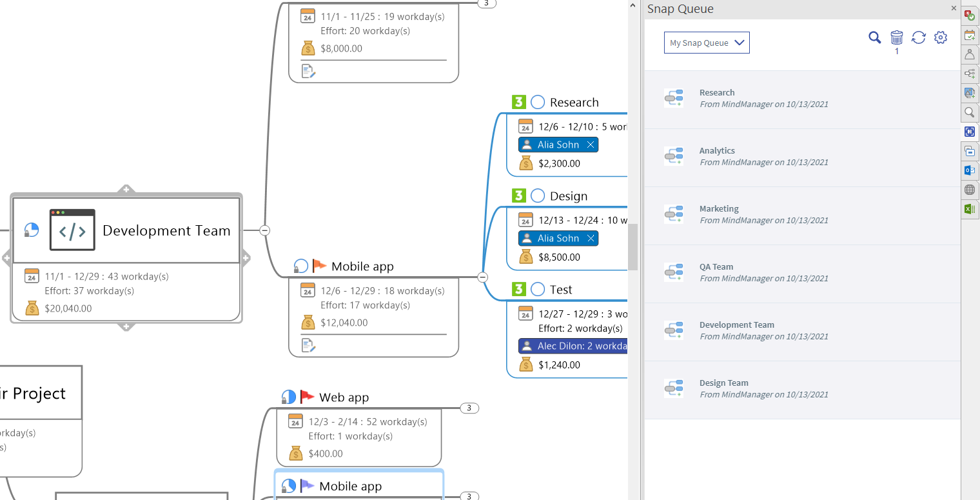The image size is (980, 500).
Task: Expand the lower Mobile app's 3 subtopics
Action: (469, 496)
